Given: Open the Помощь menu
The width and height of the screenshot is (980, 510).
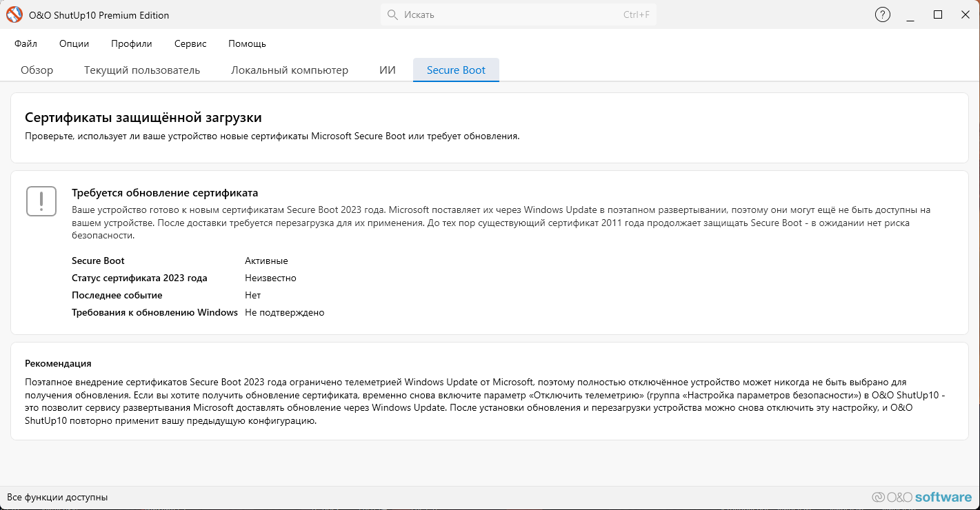Looking at the screenshot, I should tap(247, 43).
